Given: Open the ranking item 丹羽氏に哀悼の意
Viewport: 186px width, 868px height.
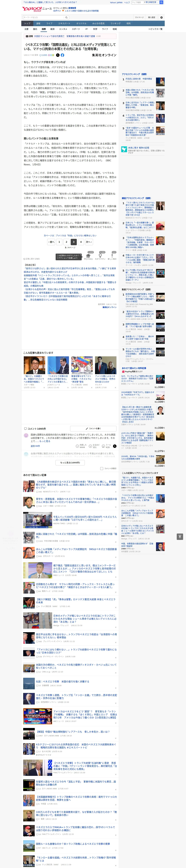Looking at the screenshot, I should (139, 79).
